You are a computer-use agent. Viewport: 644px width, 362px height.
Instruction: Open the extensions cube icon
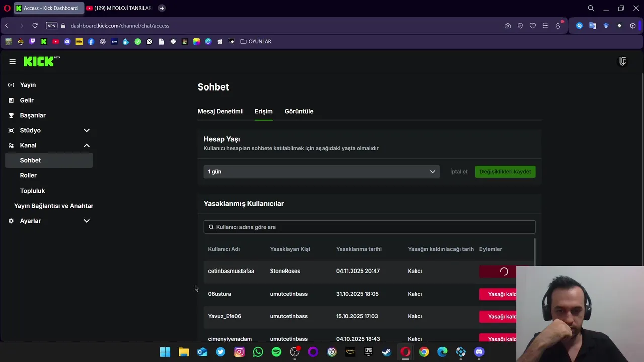click(633, 26)
